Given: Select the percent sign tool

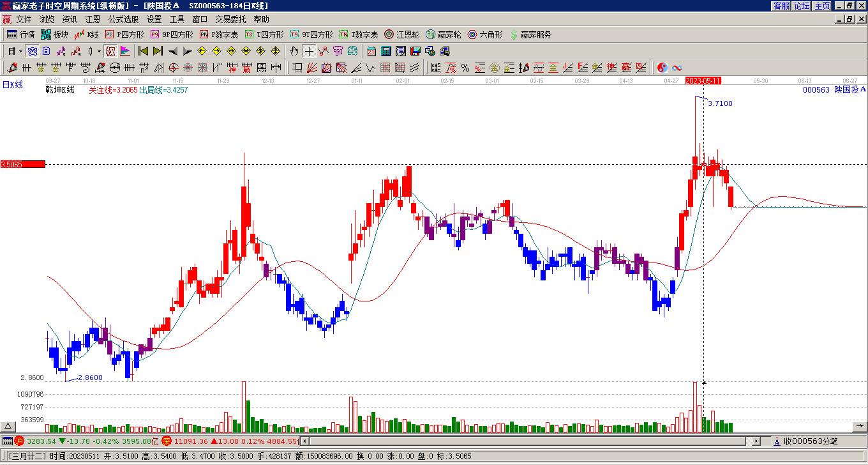Looking at the screenshot, I should click(465, 68).
